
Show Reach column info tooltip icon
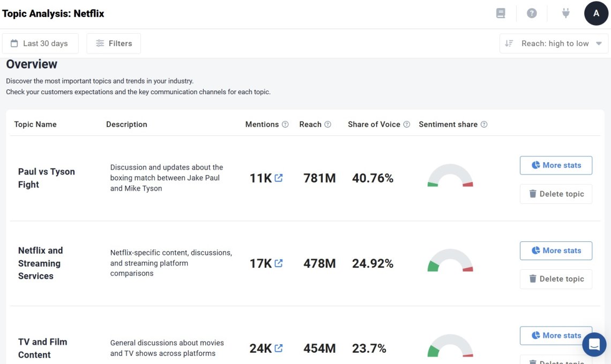(x=327, y=124)
